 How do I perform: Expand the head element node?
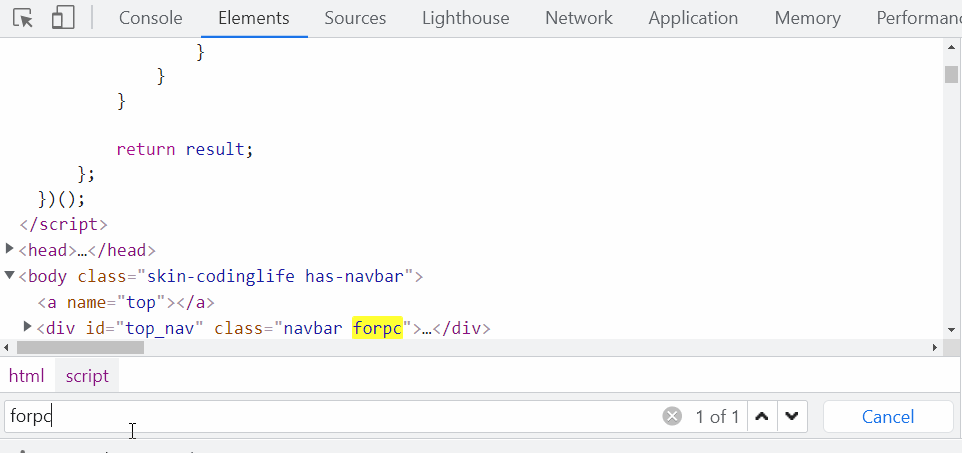coord(9,249)
